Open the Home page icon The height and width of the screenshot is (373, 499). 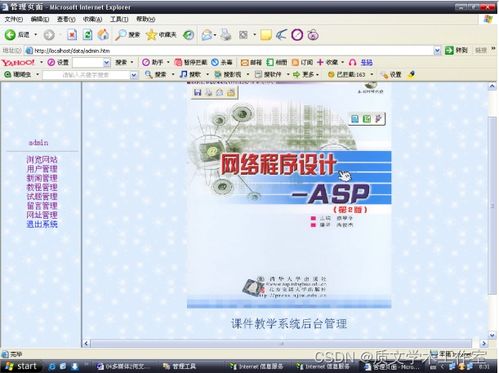[103, 34]
